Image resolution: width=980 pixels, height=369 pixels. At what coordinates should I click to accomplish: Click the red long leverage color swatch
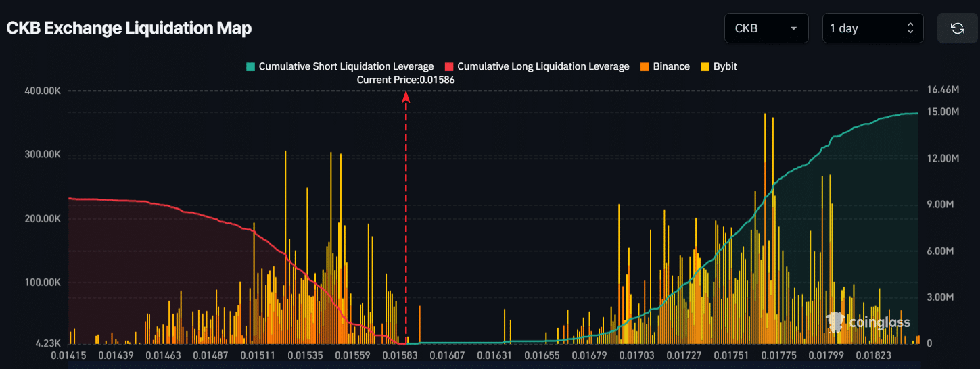pos(449,67)
